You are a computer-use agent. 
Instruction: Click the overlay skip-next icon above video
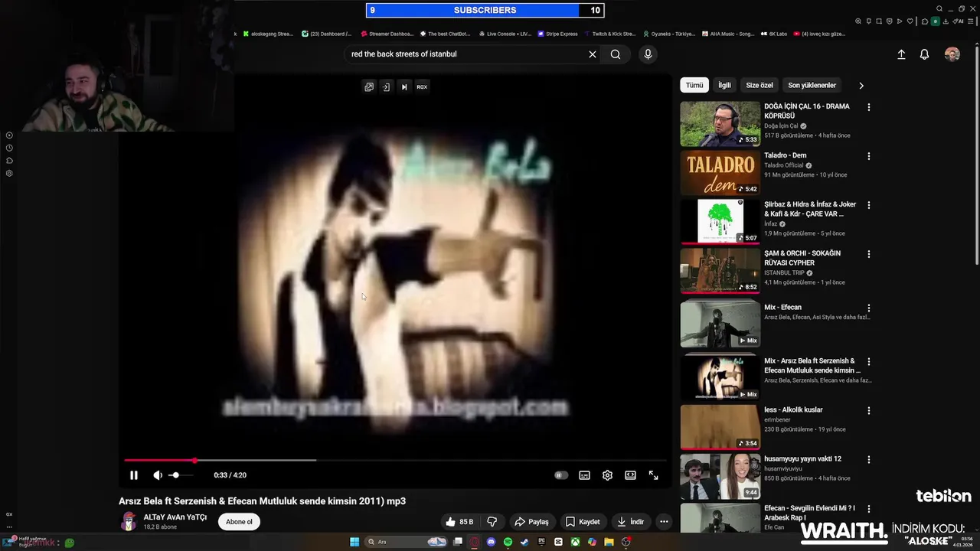click(404, 87)
